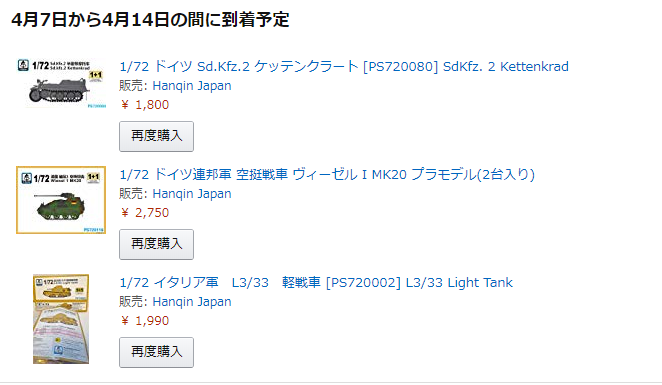Open the ヴィーゼル I MK20 プラモデル title link

click(327, 175)
